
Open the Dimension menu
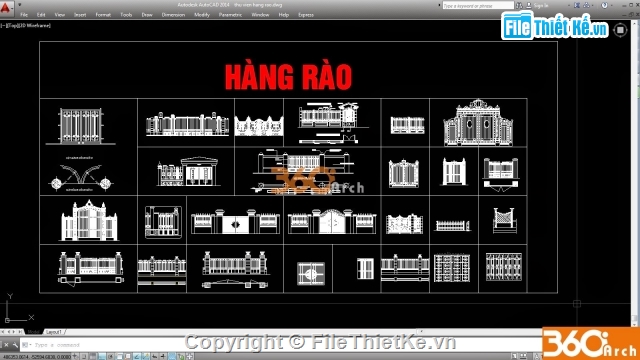173,15
